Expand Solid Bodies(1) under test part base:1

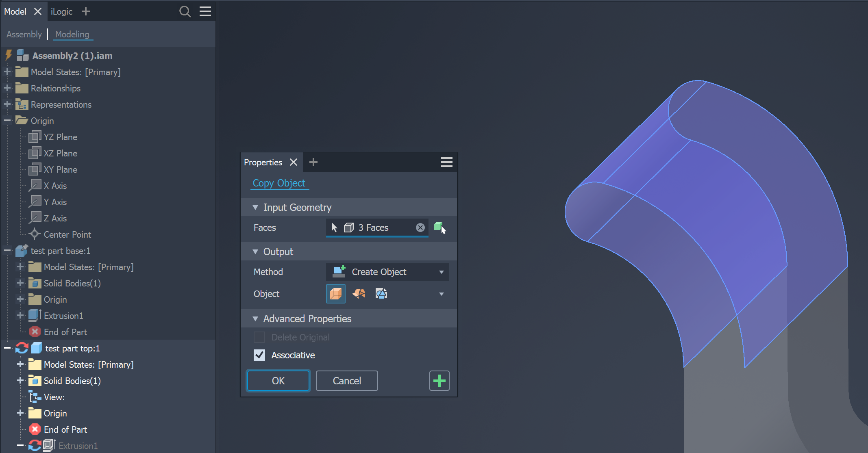click(x=20, y=283)
